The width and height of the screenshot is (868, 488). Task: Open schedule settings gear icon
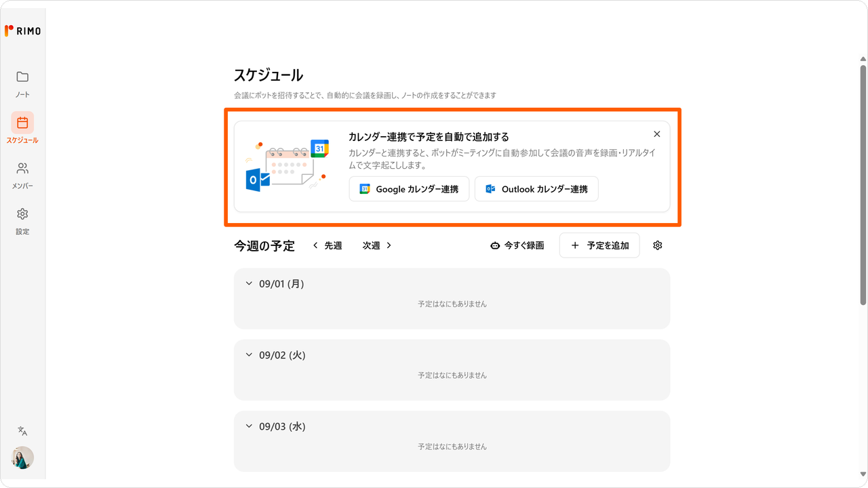657,245
